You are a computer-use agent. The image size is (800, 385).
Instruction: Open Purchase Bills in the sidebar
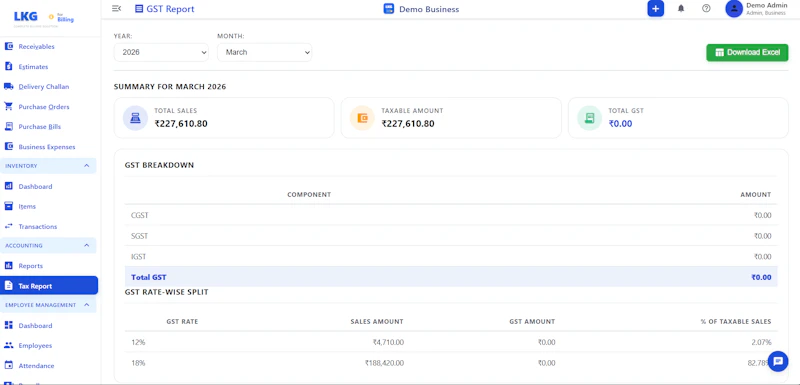pyautogui.click(x=39, y=126)
